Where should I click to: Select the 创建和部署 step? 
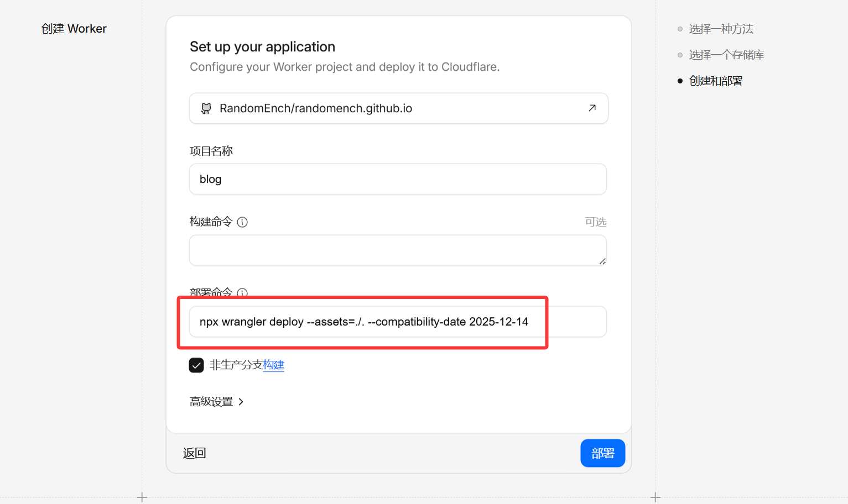[716, 81]
